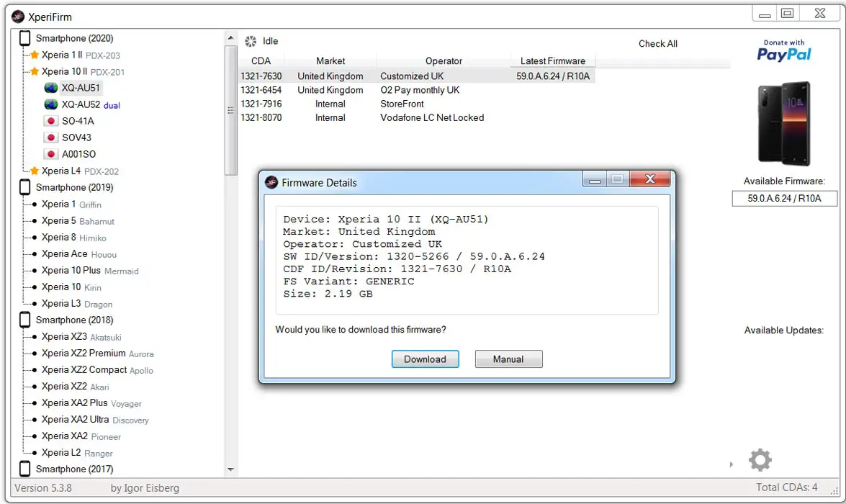Minimize the Firmware Details dialog
Image resolution: width=846 pixels, height=504 pixels.
tap(595, 179)
